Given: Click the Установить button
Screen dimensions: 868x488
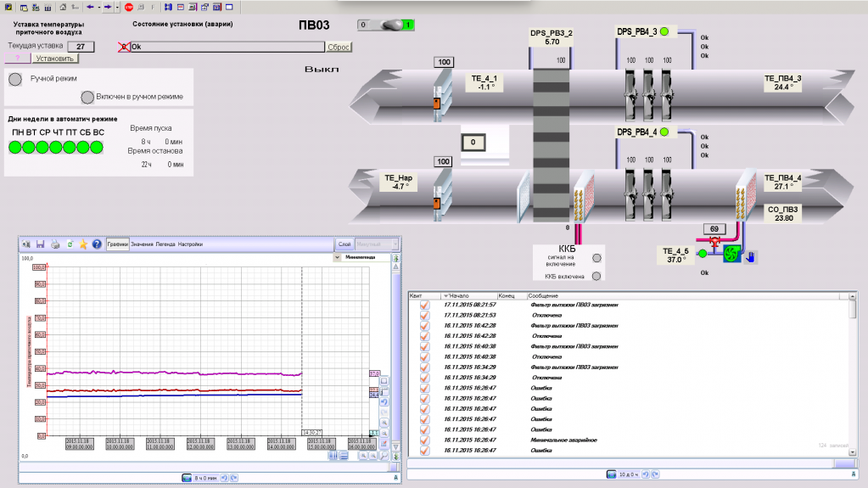Looking at the screenshot, I should pos(54,59).
